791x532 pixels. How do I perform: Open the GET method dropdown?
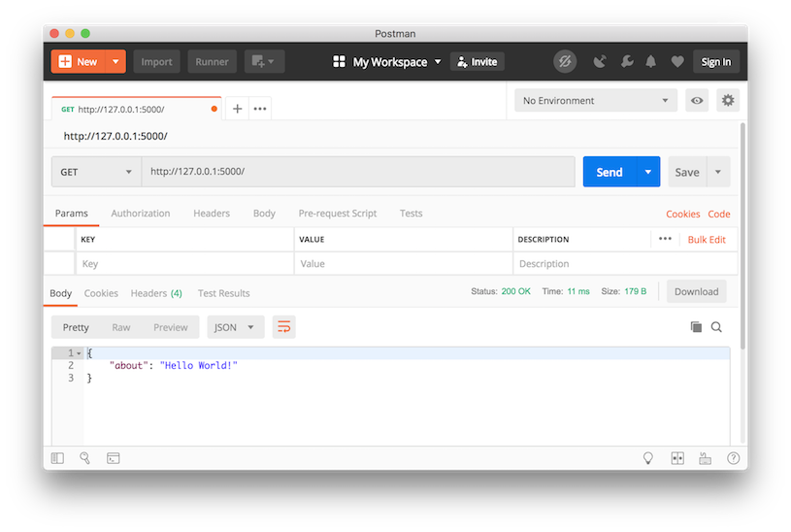point(96,172)
